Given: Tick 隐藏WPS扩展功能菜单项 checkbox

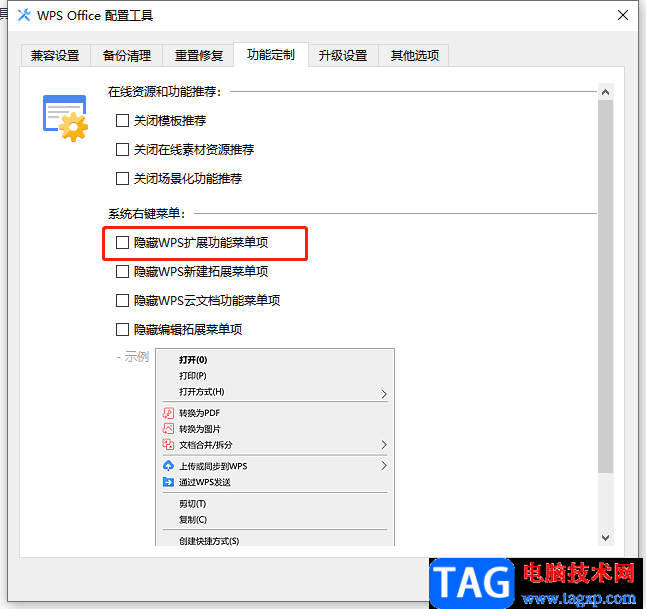Looking at the screenshot, I should (x=122, y=243).
